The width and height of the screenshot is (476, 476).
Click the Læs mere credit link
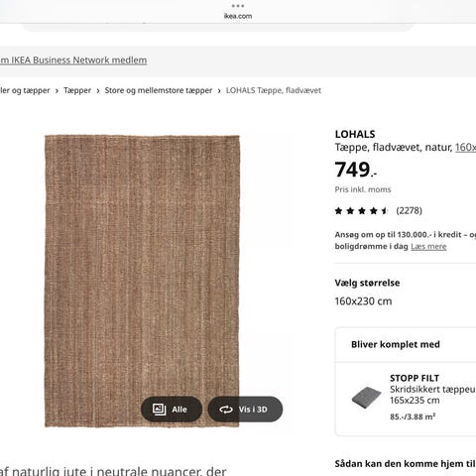(x=428, y=246)
